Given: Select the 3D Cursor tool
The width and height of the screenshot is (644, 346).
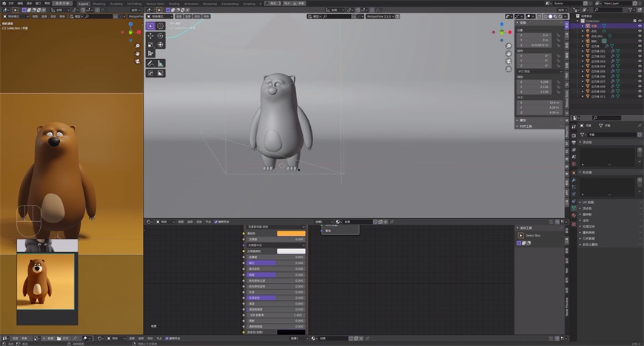Looking at the screenshot, I should tap(160, 26).
